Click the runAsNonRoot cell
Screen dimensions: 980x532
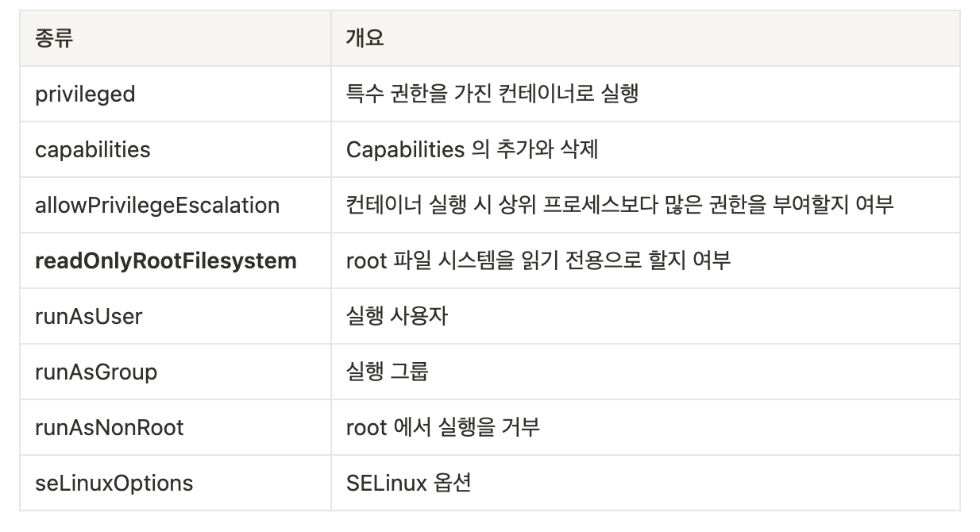click(176, 427)
